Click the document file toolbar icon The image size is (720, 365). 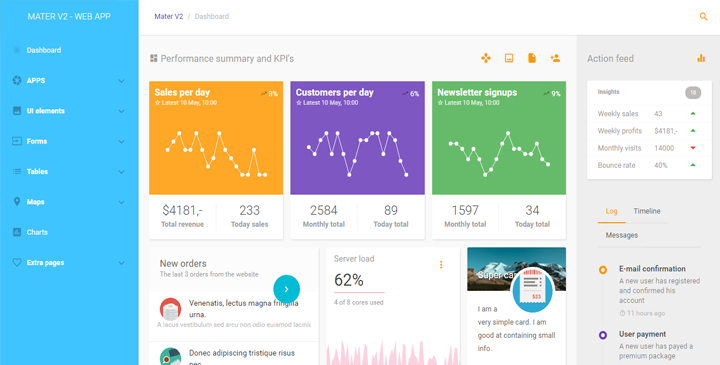(x=532, y=58)
